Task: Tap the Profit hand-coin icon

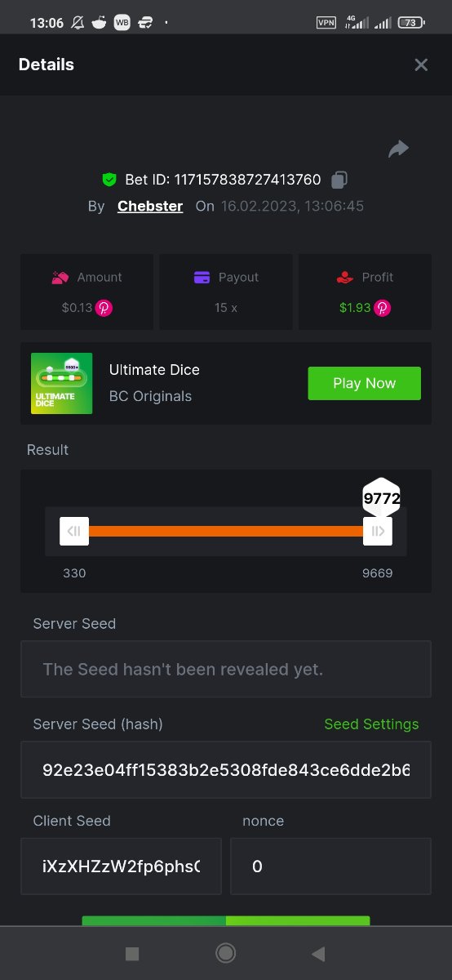Action: (x=344, y=278)
